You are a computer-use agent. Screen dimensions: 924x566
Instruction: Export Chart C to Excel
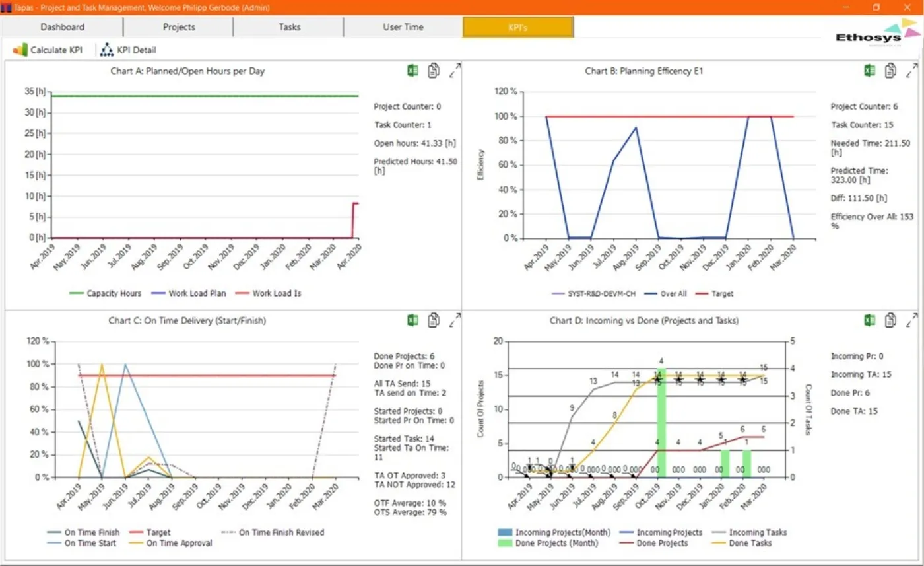coord(412,320)
